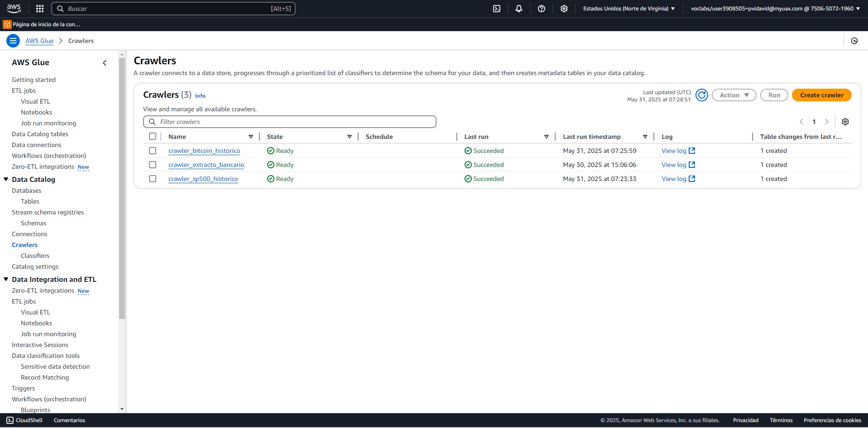Image resolution: width=868 pixels, height=428 pixels.
Task: Open the help question-mark icon
Action: pos(542,9)
